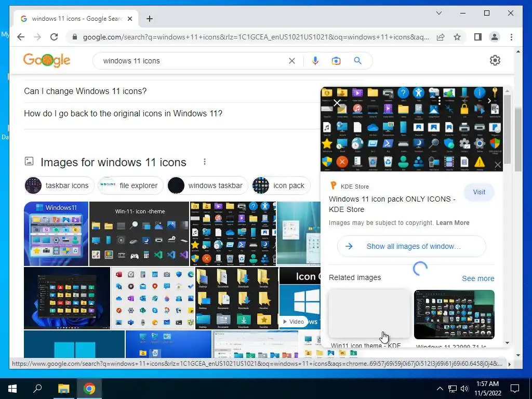Screen dimensions: 532x399
Task: Run search with the blue magnifier icon
Action: coord(357,61)
